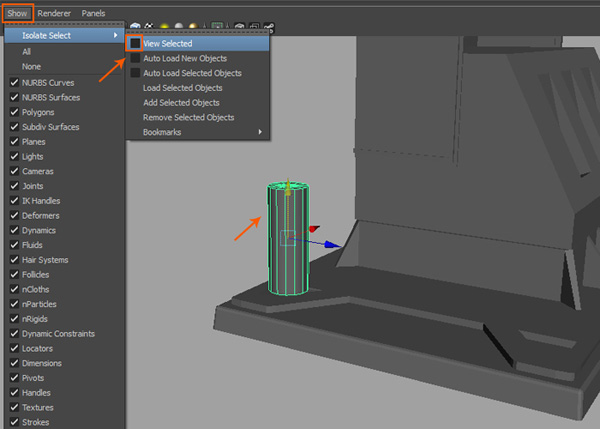Click the grey sphere shading icon
Screen dimensions: 600x429
pos(180,27)
